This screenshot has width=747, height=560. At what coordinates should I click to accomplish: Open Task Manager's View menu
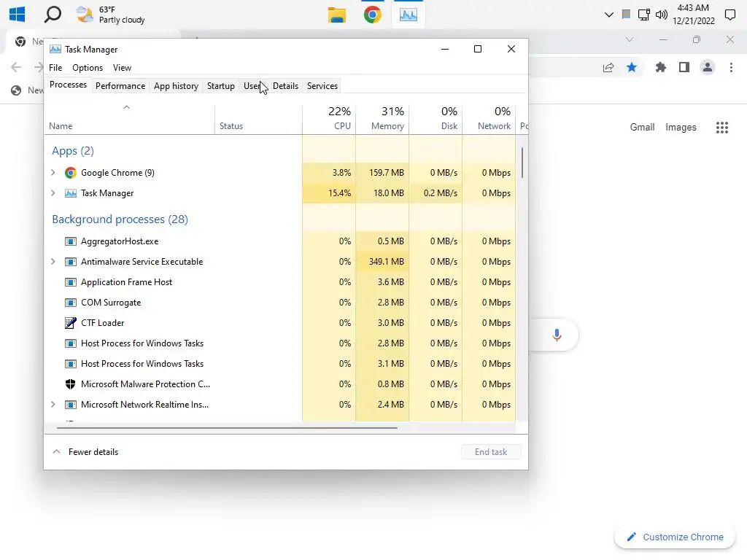point(122,68)
